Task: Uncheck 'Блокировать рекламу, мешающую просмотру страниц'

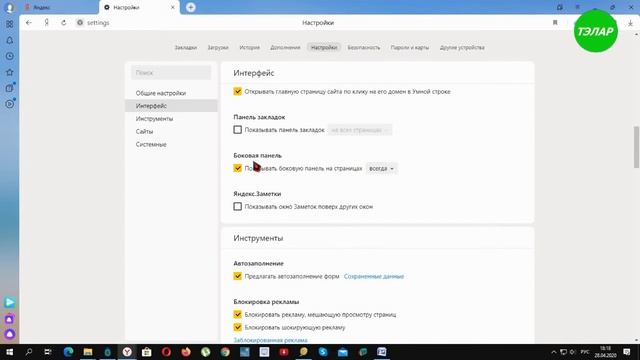Action: pyautogui.click(x=238, y=315)
